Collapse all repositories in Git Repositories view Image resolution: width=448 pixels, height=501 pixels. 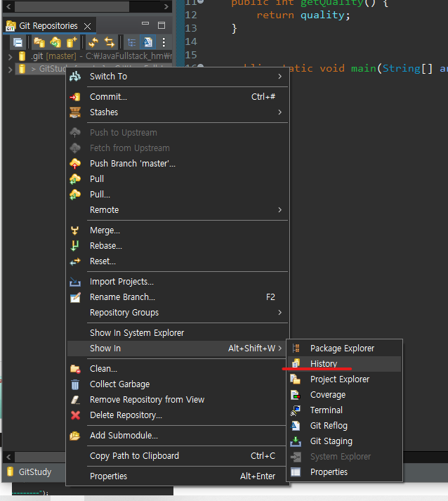point(18,42)
